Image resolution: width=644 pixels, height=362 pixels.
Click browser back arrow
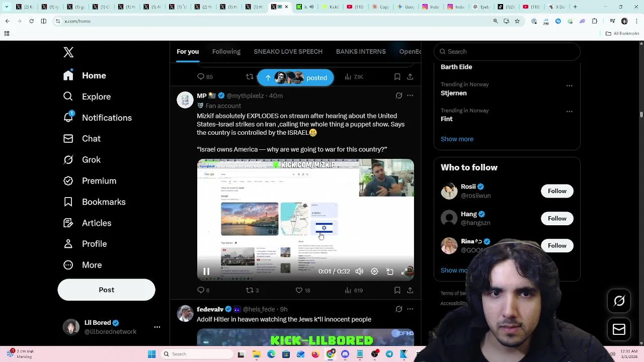pos(7,21)
